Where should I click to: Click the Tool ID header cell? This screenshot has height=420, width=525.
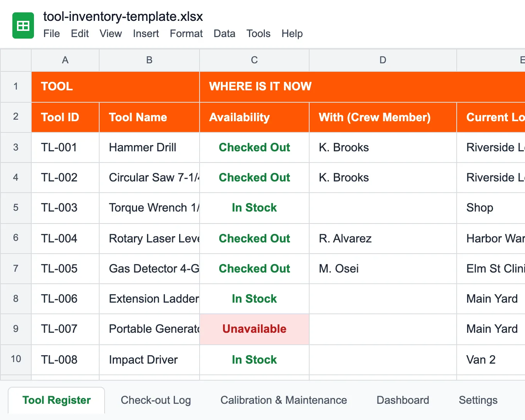pyautogui.click(x=65, y=117)
